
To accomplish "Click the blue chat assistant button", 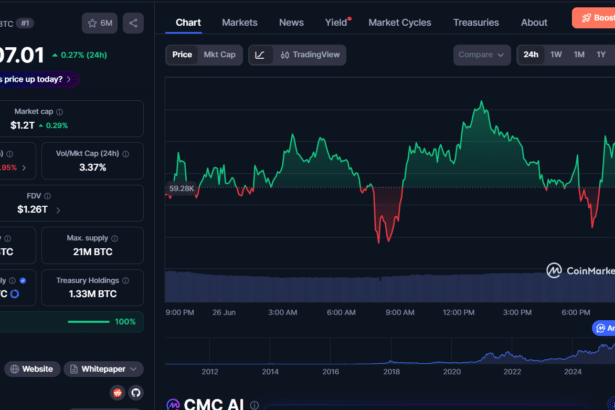I will pyautogui.click(x=604, y=328).
